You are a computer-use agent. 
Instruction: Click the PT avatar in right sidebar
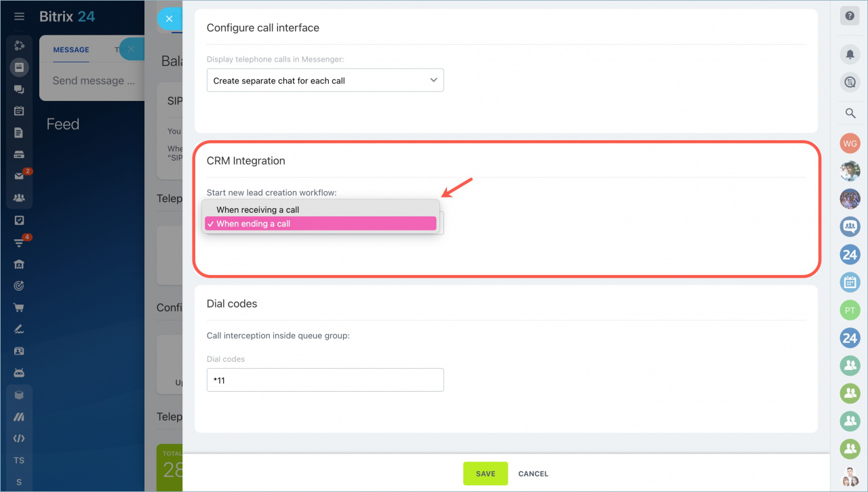pos(850,310)
